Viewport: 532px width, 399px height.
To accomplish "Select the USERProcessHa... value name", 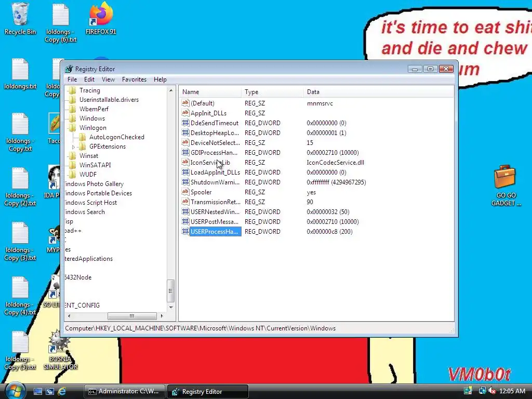I will (x=215, y=231).
